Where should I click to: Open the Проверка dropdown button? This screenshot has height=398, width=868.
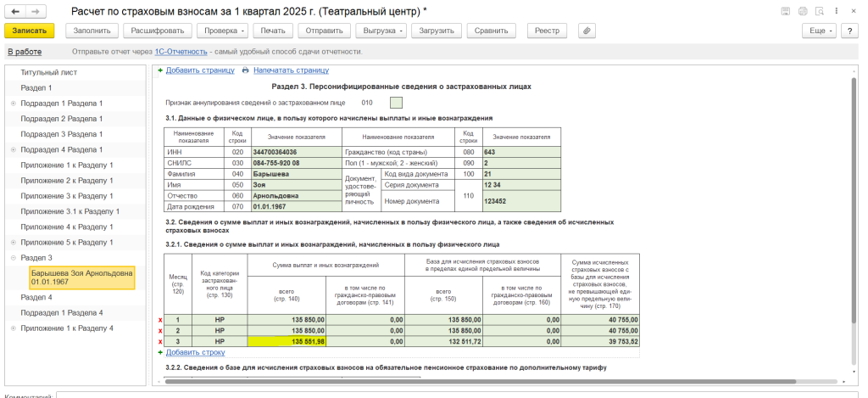(221, 31)
